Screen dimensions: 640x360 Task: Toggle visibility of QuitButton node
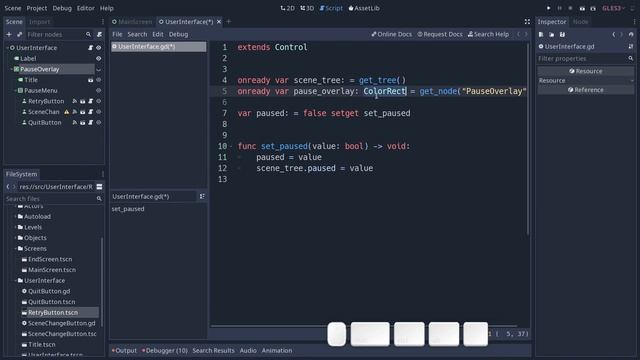tap(98, 122)
